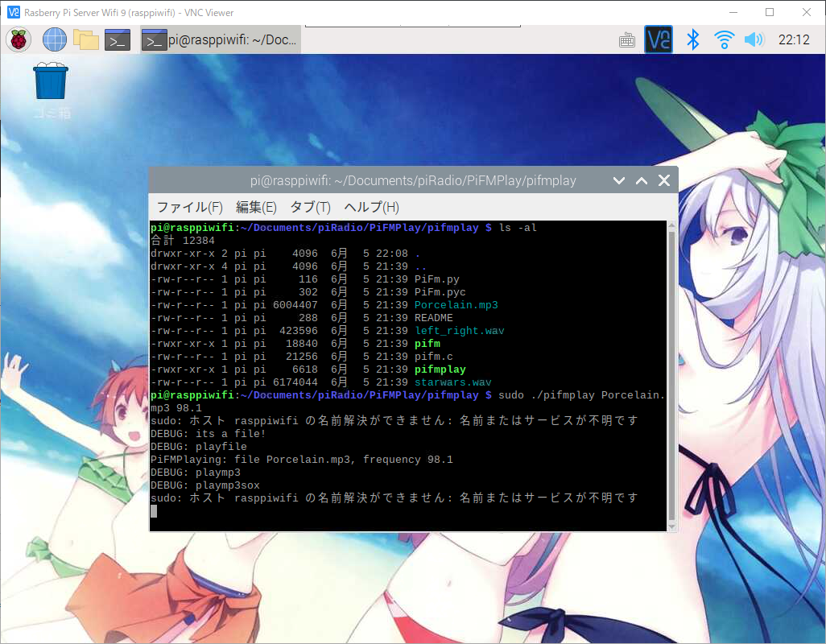Viewport: 826px width, 644px height.
Task: Click the README filename
Action: 434,317
